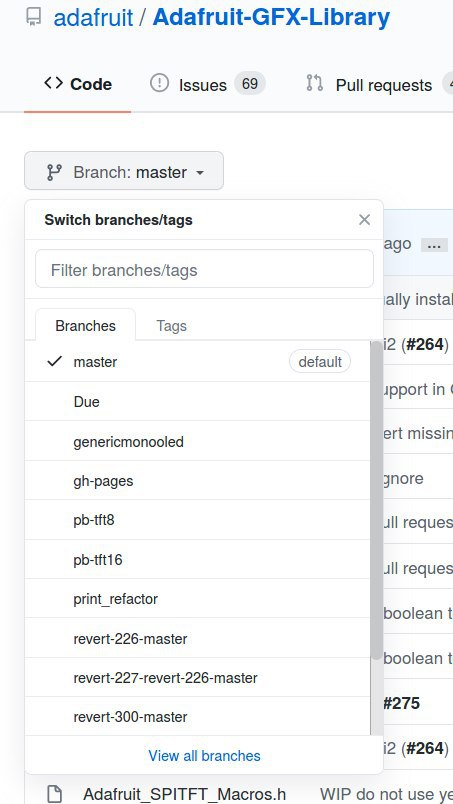Close the Switch branches/tags popup
Image resolution: width=453 pixels, height=804 pixels.
tap(364, 220)
